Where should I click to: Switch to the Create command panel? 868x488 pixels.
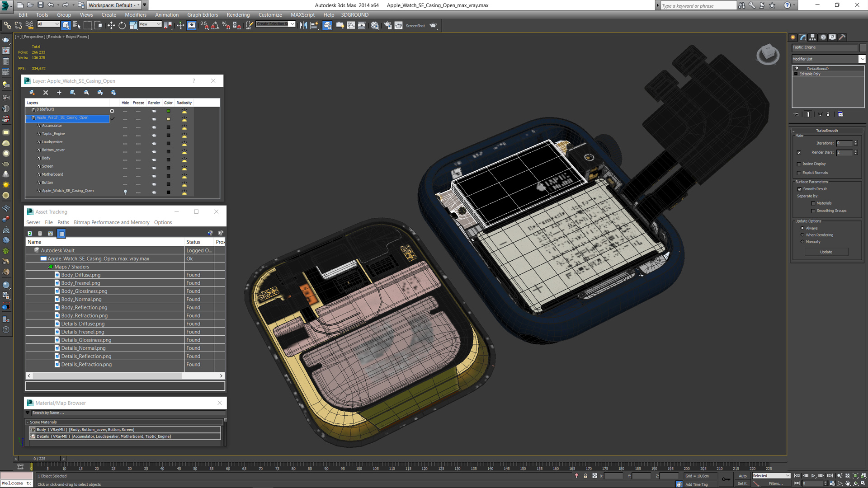pos(793,38)
